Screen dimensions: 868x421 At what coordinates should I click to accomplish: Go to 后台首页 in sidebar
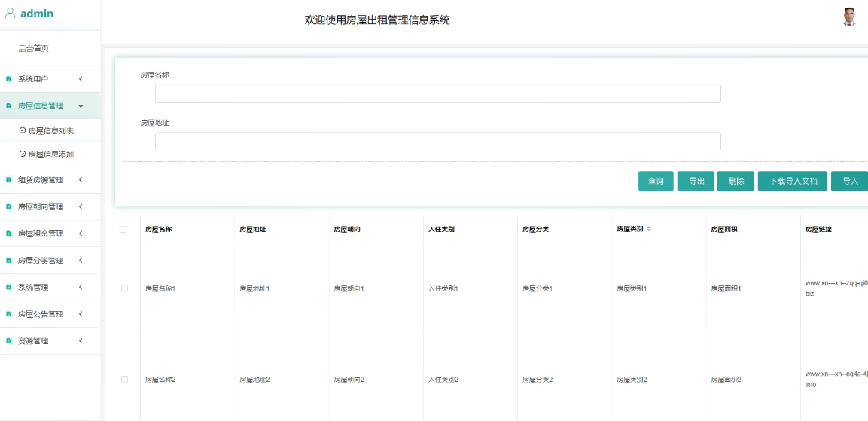point(34,49)
